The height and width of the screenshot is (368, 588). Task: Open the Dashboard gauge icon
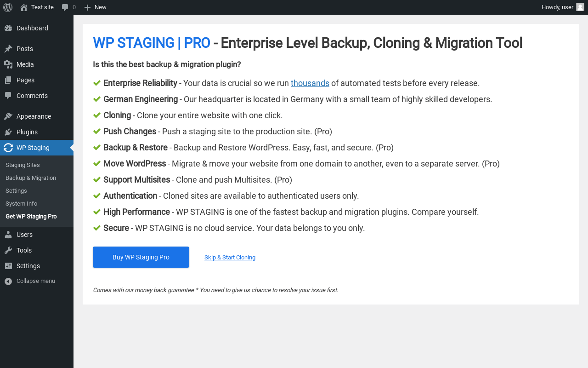[8, 28]
